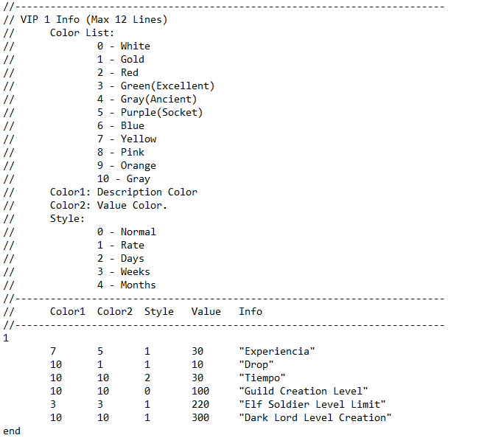The height and width of the screenshot is (438, 504).
Task: Click the "Experiencia" info string
Action: pos(276,351)
